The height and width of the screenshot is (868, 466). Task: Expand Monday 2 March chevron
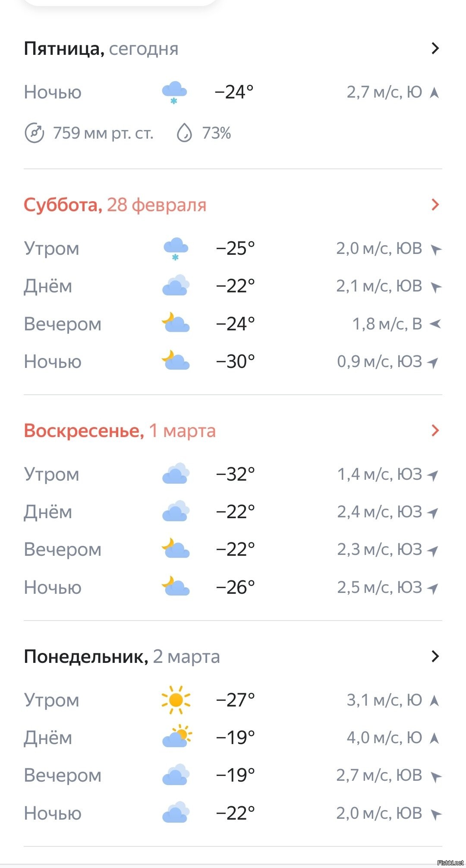pyautogui.click(x=435, y=656)
